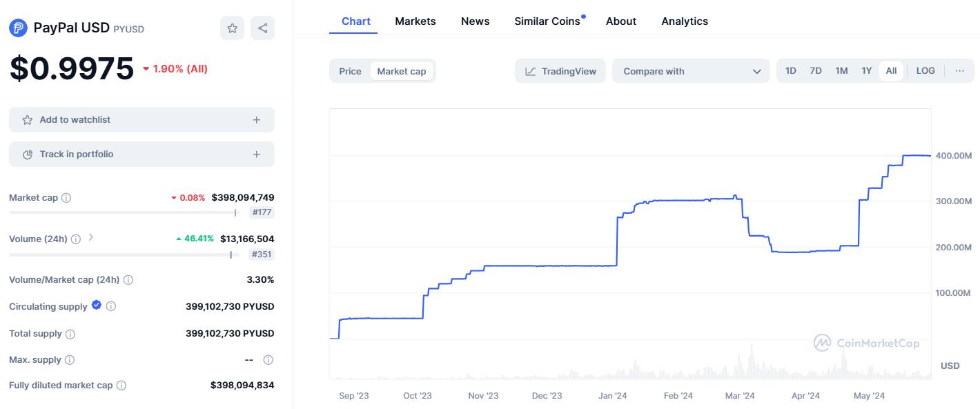Click the Track in portfolio button
This screenshot has height=409, width=980.
141,154
